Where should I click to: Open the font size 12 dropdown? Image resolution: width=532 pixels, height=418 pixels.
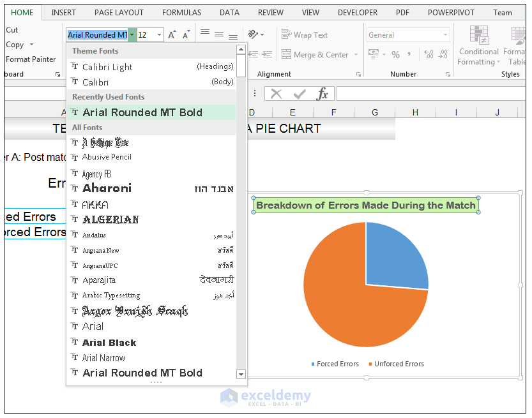159,34
